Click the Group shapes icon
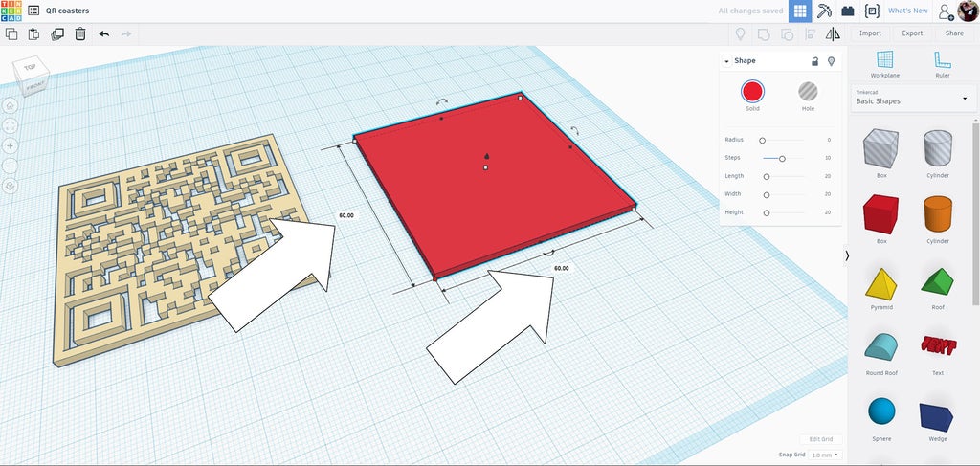The height and width of the screenshot is (466, 980). tap(763, 33)
